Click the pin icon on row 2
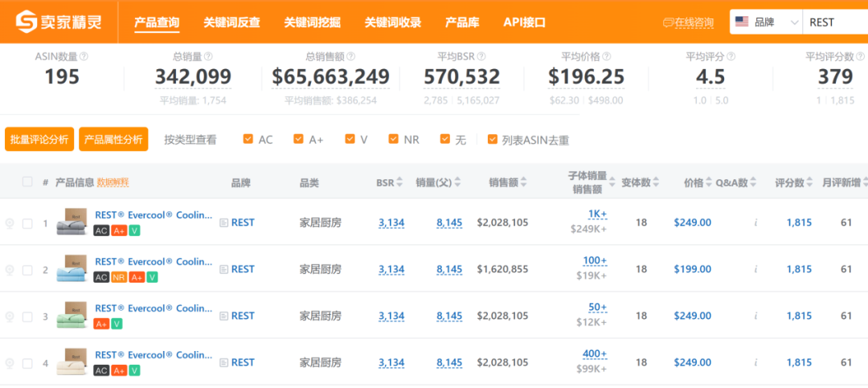 coord(10,270)
